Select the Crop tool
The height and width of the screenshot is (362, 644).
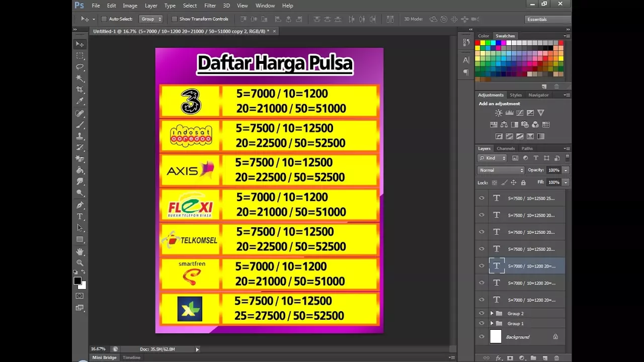point(80,89)
